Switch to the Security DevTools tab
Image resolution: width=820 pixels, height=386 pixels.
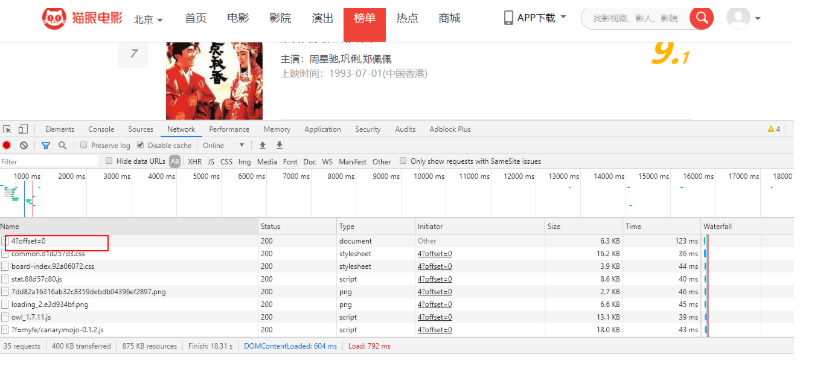point(368,129)
